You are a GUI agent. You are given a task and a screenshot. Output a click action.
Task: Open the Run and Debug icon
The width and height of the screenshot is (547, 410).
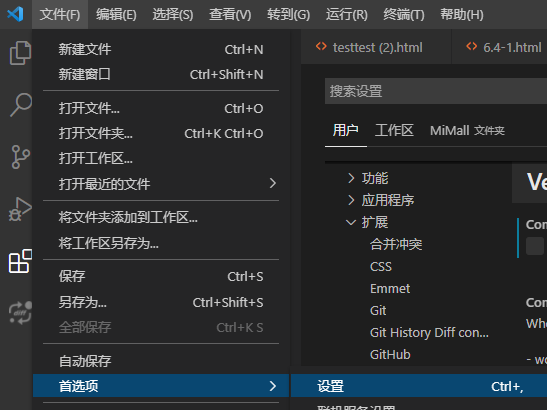point(20,209)
